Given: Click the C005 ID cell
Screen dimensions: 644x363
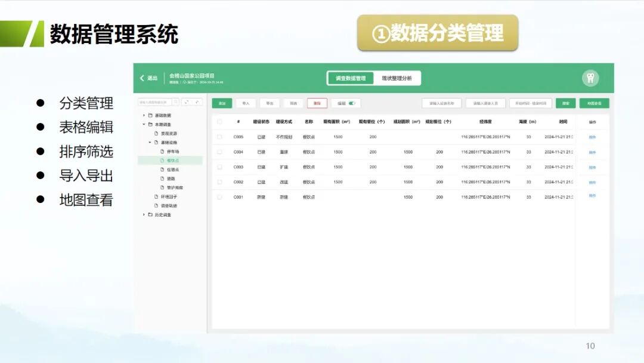Looking at the screenshot, I should pos(238,137).
